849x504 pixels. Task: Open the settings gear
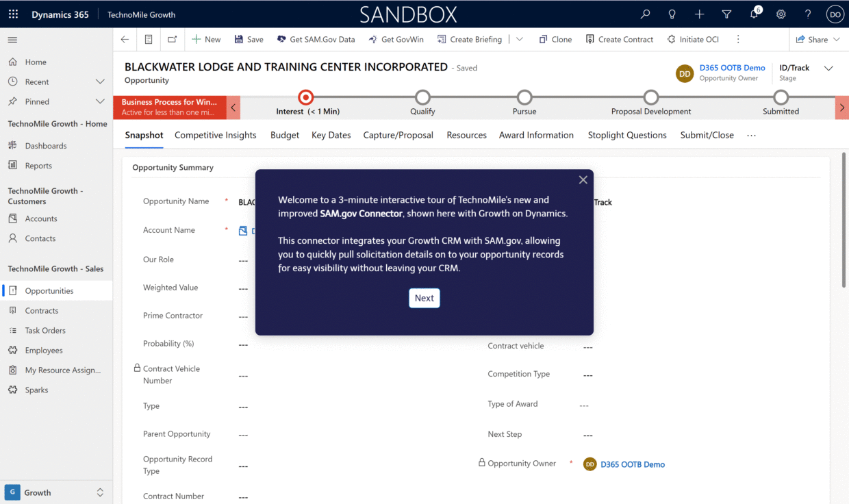pos(781,14)
